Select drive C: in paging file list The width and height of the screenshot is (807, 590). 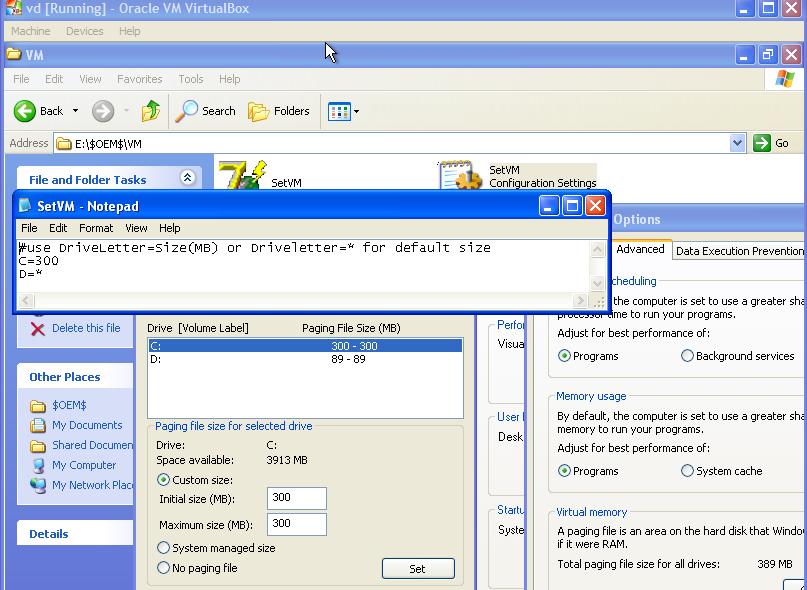[305, 345]
